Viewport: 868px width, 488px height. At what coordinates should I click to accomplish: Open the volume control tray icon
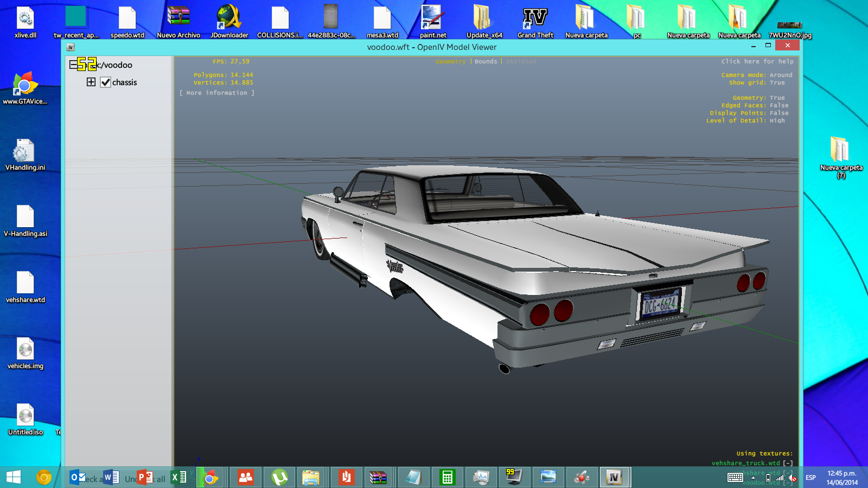pyautogui.click(x=793, y=478)
